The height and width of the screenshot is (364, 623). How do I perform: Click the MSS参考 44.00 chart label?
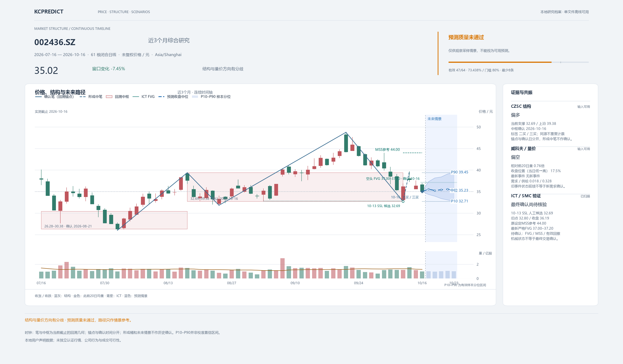[387, 149]
